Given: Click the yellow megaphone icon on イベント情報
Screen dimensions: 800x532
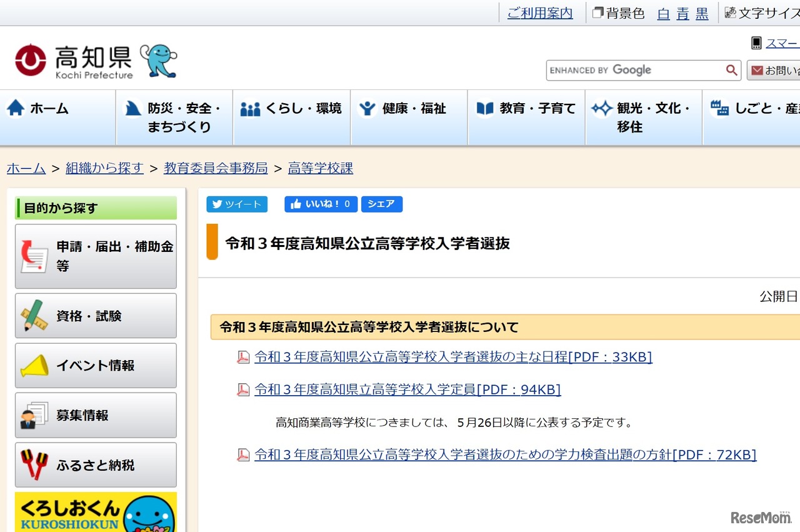Looking at the screenshot, I should tap(34, 365).
